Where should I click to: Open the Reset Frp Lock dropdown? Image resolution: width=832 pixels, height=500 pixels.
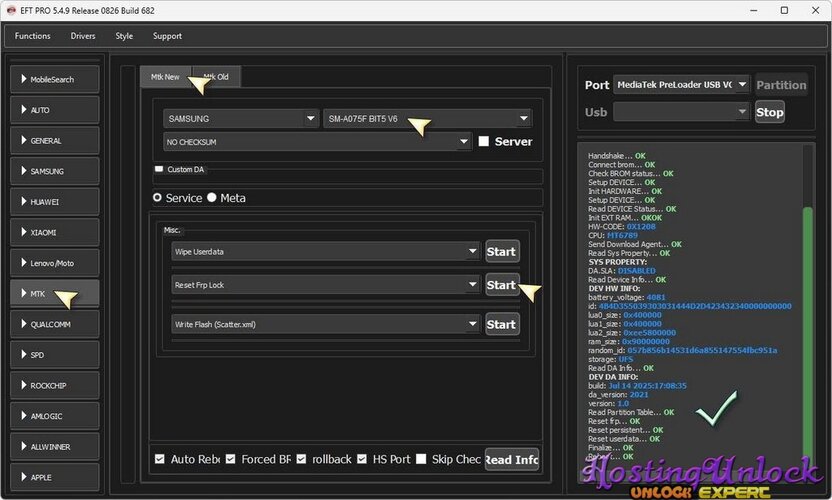325,285
